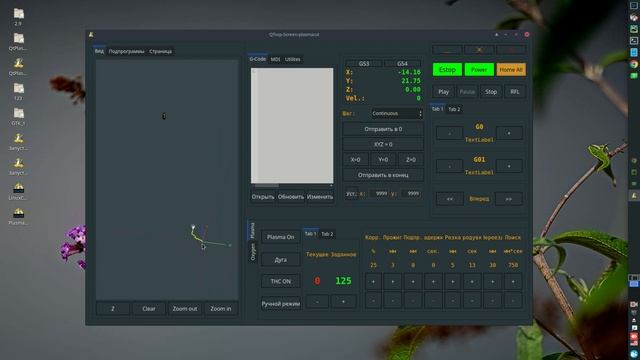Click Stop button

[x=491, y=92]
